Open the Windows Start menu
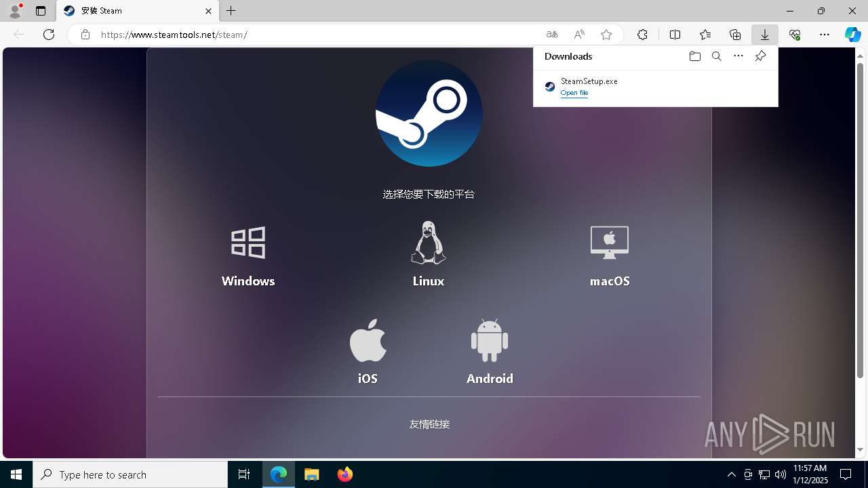 [x=16, y=474]
